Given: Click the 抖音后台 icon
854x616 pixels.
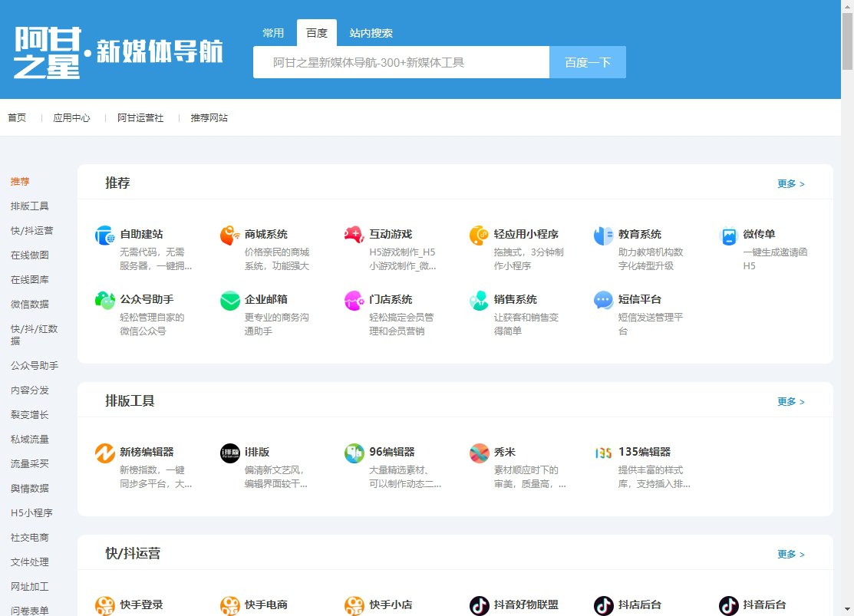Looking at the screenshot, I should tap(729, 606).
